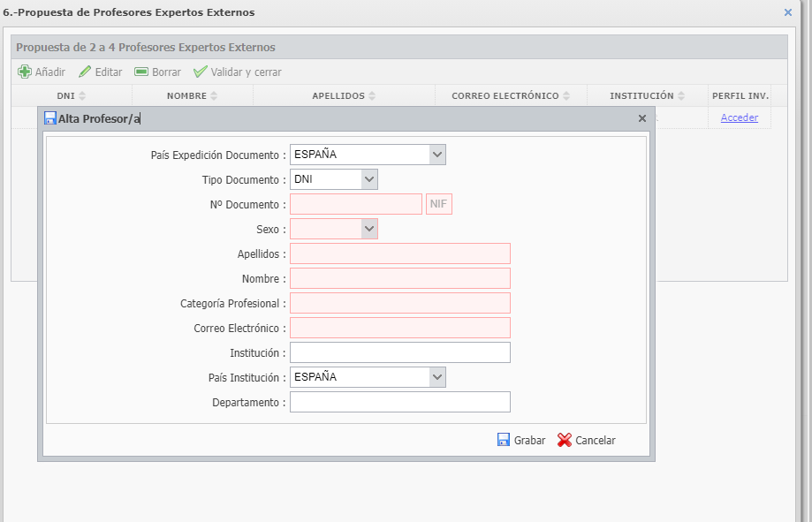The height and width of the screenshot is (522, 812).
Task: Click into the Apellidos text field
Action: coord(400,253)
